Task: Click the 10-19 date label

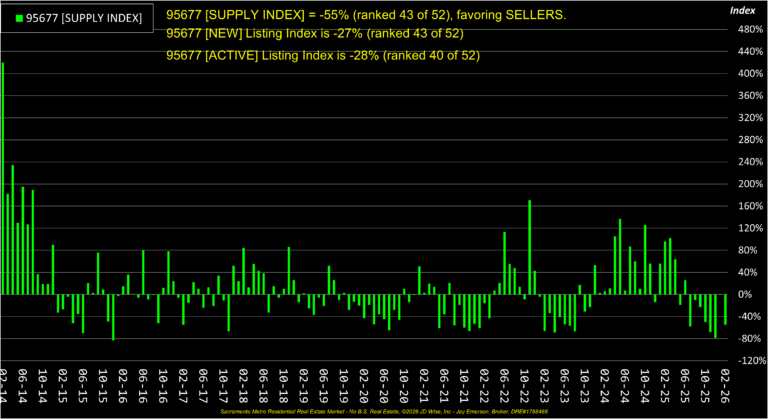Action: coord(344,386)
